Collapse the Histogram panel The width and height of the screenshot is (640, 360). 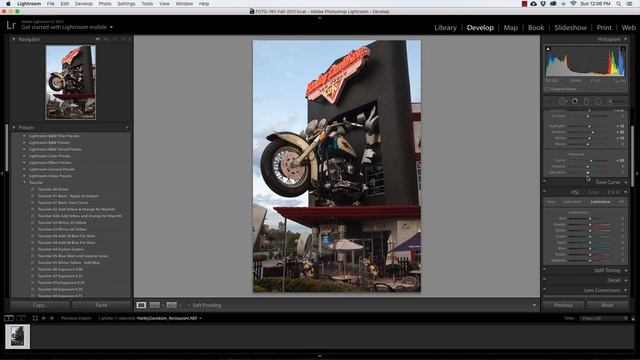[x=626, y=39]
